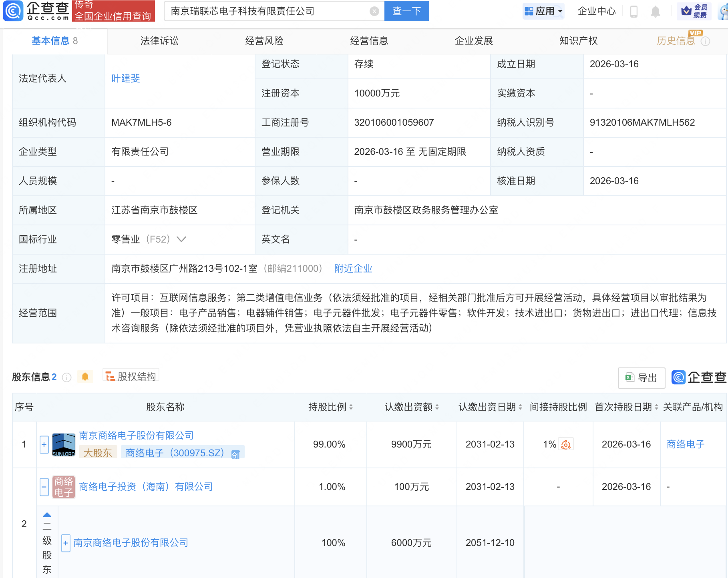728x578 pixels.
Task: Click the notification bell in top bar
Action: click(656, 11)
